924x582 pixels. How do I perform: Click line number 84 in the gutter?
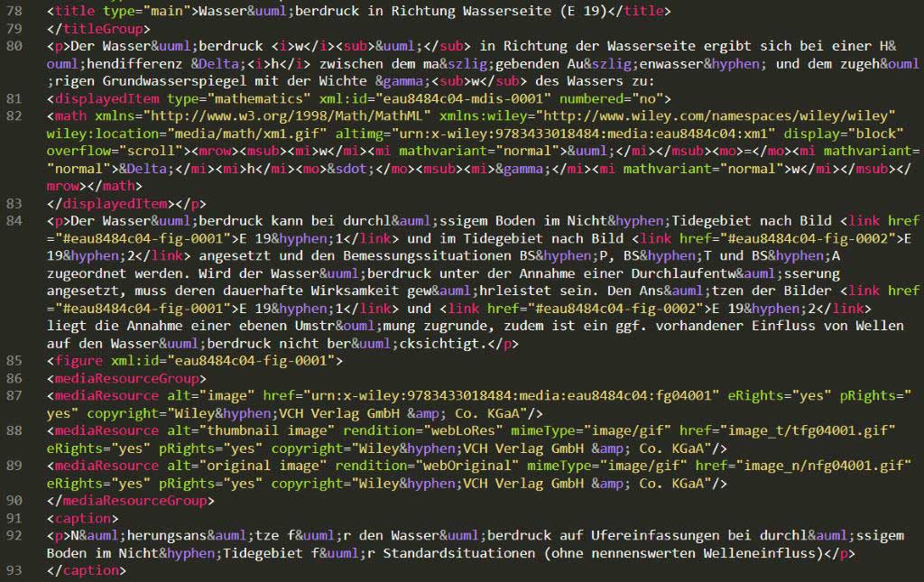click(x=15, y=221)
